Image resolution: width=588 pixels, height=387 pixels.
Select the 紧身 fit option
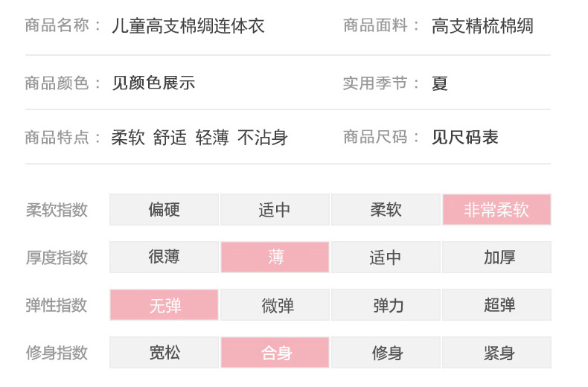point(496,353)
